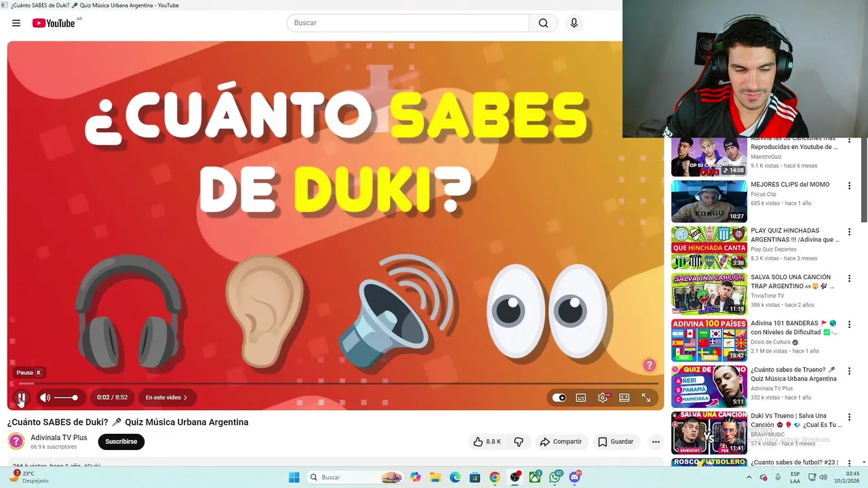This screenshot has width=868, height=488.
Task: Open the YouTube hamburger guide menu
Action: pos(16,23)
